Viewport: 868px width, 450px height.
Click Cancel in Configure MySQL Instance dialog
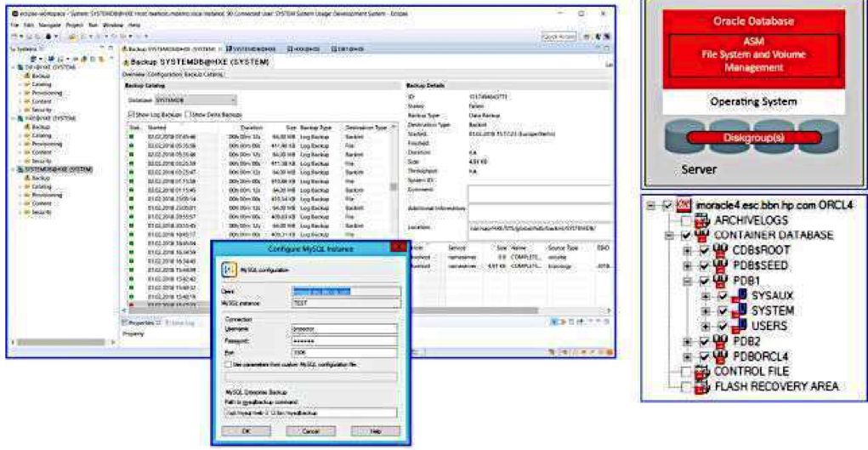pyautogui.click(x=310, y=430)
